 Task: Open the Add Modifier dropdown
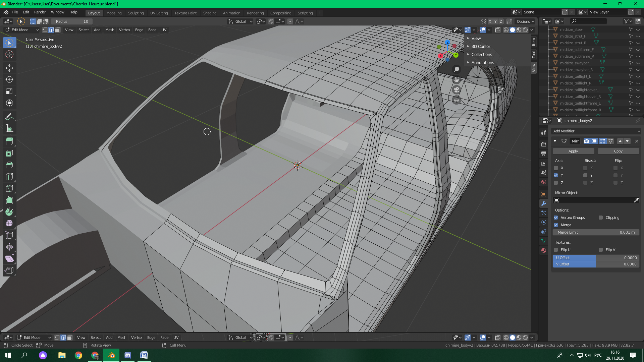pos(596,131)
